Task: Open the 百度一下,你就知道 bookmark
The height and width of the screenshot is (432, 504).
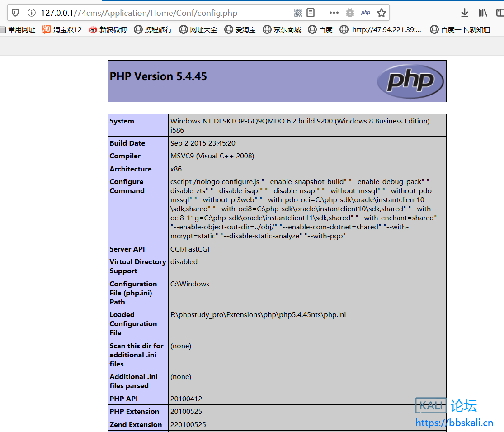Action: [x=460, y=29]
